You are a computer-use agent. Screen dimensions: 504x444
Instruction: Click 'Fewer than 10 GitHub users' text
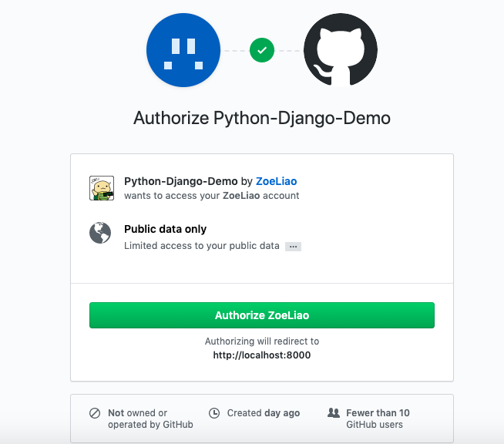[x=378, y=419]
